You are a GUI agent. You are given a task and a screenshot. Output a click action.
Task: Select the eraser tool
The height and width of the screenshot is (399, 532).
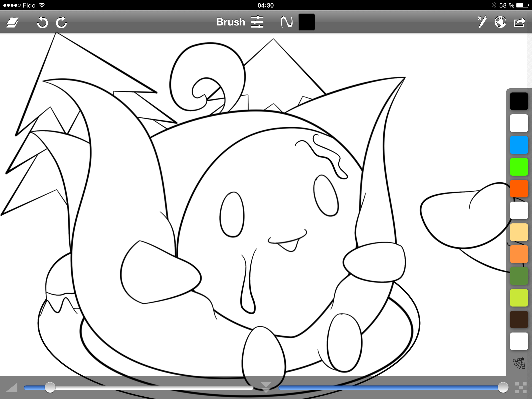[x=12, y=22]
